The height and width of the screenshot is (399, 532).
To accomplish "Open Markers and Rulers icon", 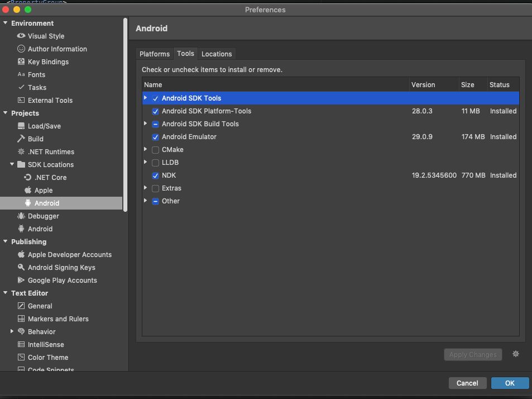I will (x=21, y=319).
